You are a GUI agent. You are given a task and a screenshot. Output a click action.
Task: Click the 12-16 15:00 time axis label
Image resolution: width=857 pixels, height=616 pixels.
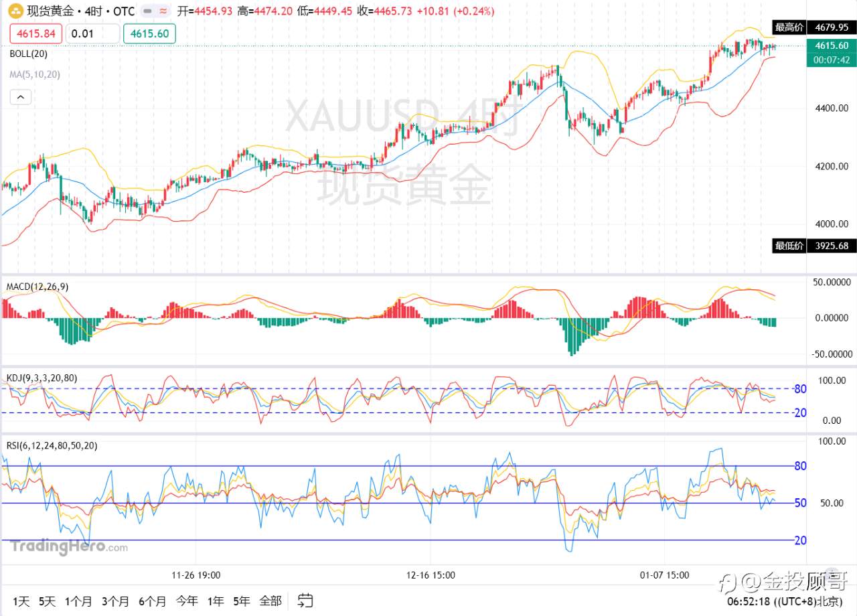[431, 574]
